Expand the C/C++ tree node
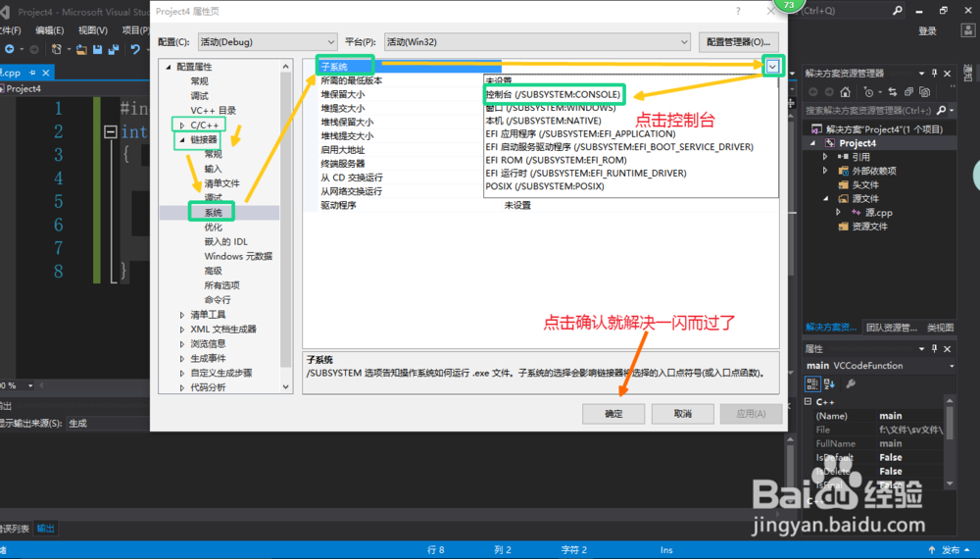This screenshot has width=980, height=559. [x=182, y=126]
